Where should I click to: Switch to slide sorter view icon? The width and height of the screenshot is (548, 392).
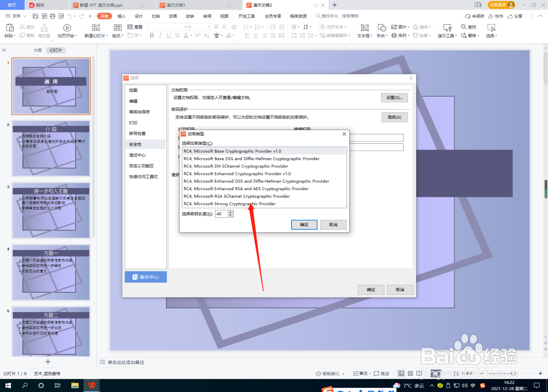pyautogui.click(x=410, y=373)
